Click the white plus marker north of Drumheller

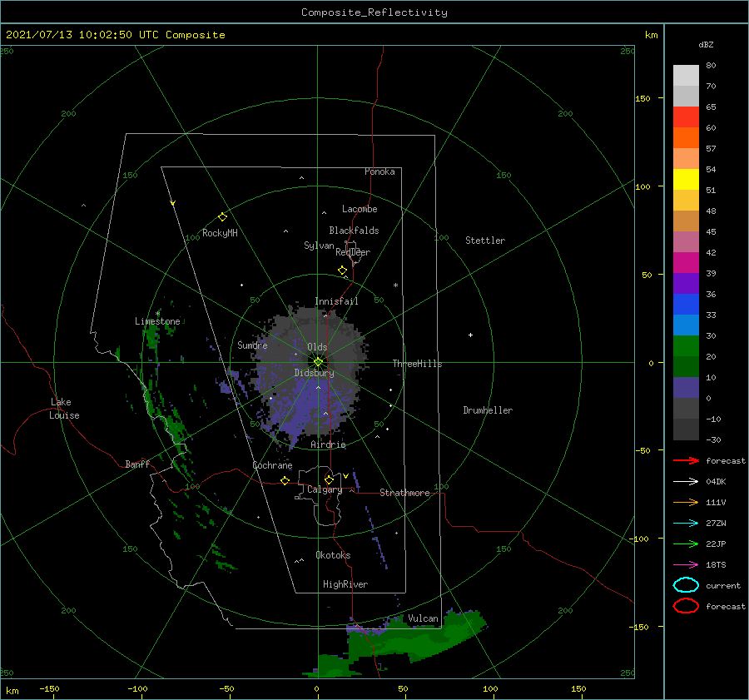470,335
